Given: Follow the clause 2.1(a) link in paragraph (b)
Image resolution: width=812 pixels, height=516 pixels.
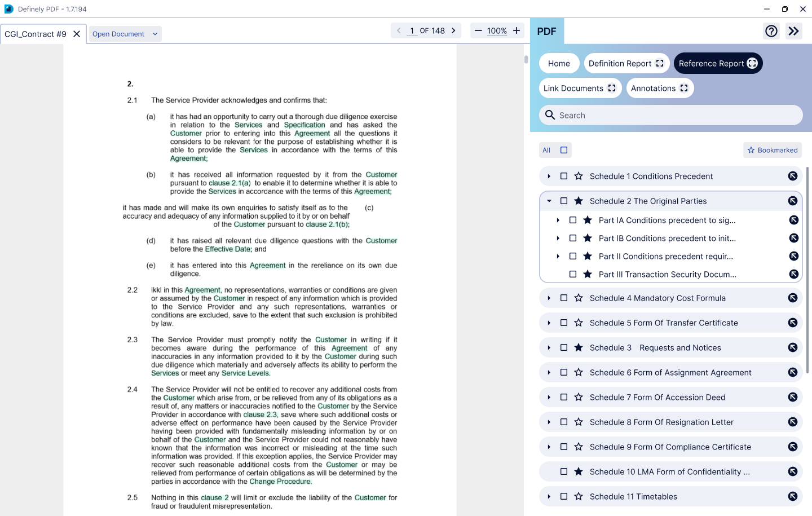Looking at the screenshot, I should click(230, 183).
